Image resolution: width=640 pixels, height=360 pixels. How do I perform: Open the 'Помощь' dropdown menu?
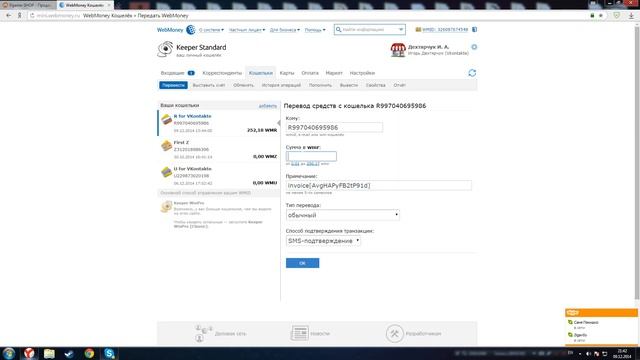[315, 30]
